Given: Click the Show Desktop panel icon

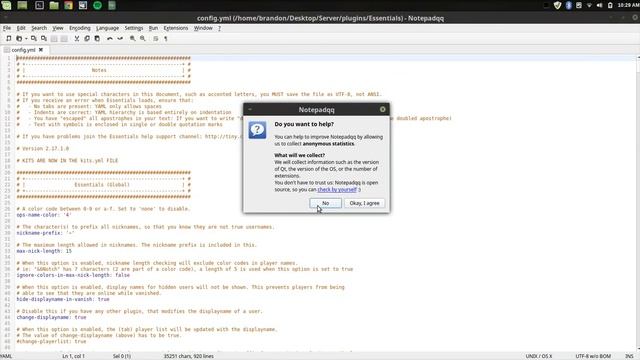Looking at the screenshot, I should pyautogui.click(x=22, y=5).
